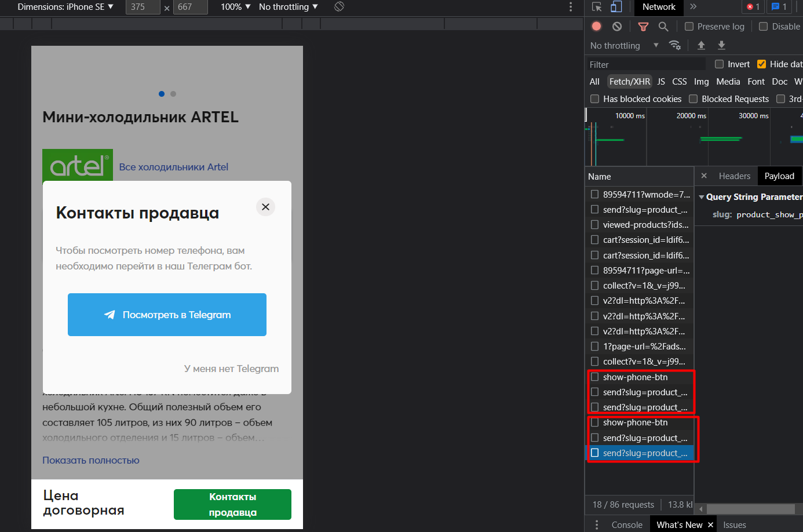Open the Headers tab
The image size is (803, 532).
[x=734, y=176]
